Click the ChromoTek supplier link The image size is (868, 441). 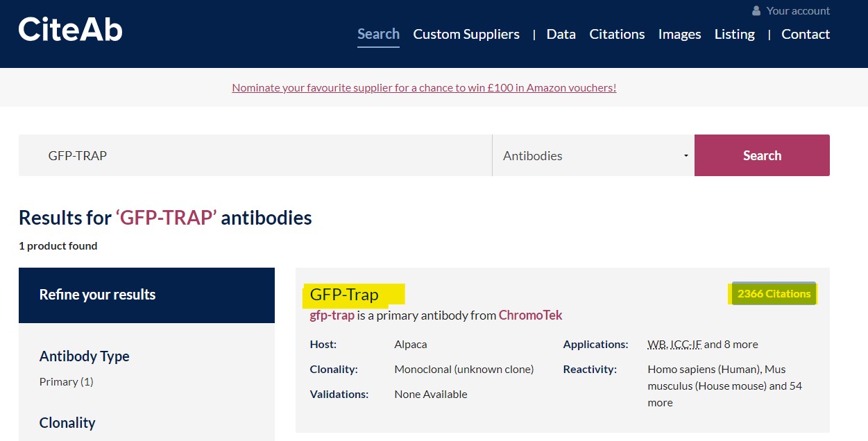[530, 315]
